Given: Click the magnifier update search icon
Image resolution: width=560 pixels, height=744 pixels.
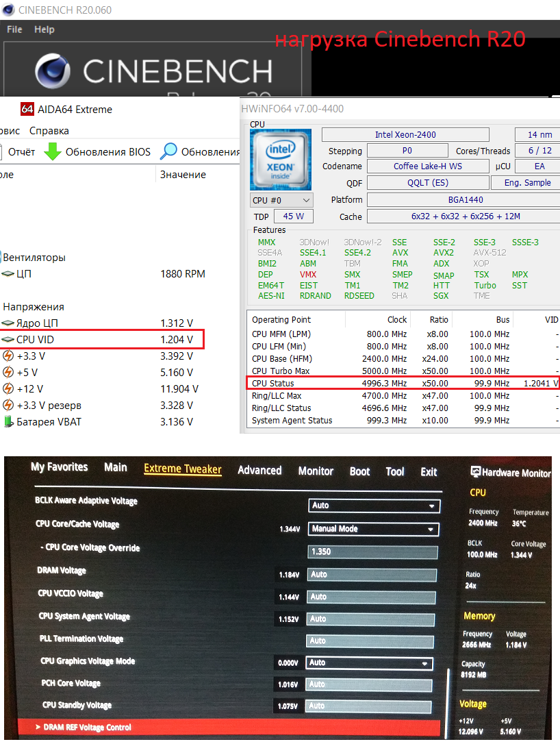Looking at the screenshot, I should coord(168,151).
